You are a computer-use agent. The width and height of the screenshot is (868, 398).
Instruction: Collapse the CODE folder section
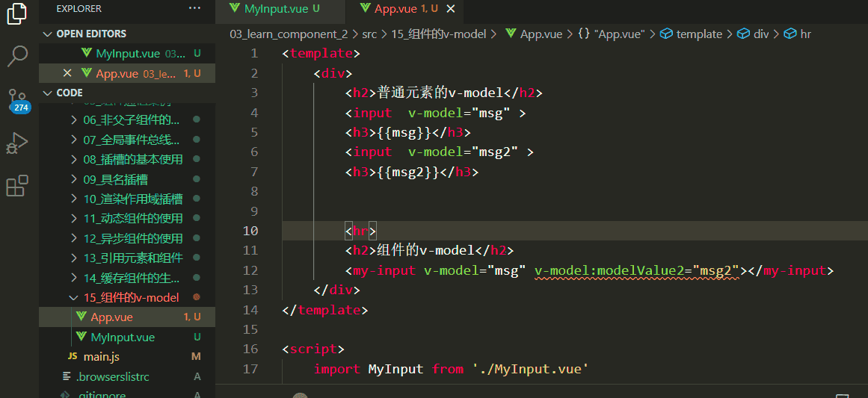127,93
